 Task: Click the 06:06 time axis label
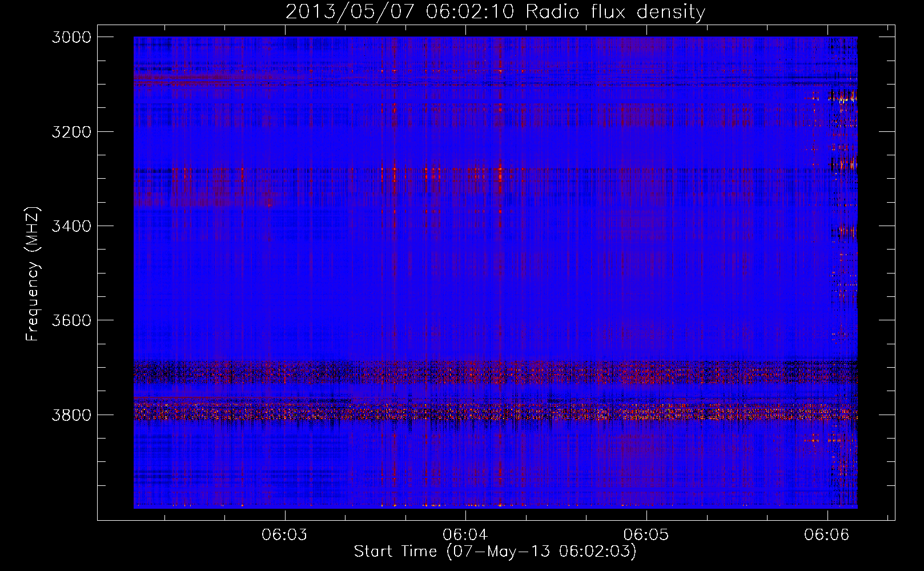pos(827,534)
